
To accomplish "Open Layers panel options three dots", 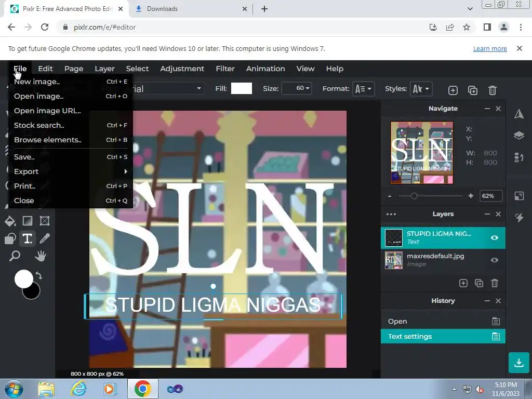I will tap(391, 214).
